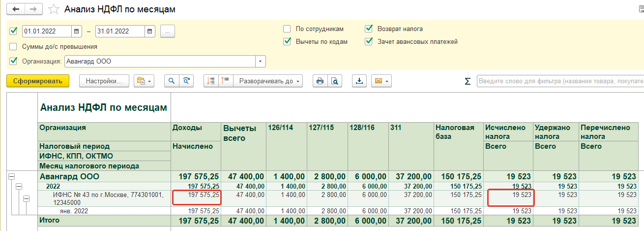The height and width of the screenshot is (231, 644).
Task: Enable 'По сотрудникам' checkbox
Action: coord(287,29)
